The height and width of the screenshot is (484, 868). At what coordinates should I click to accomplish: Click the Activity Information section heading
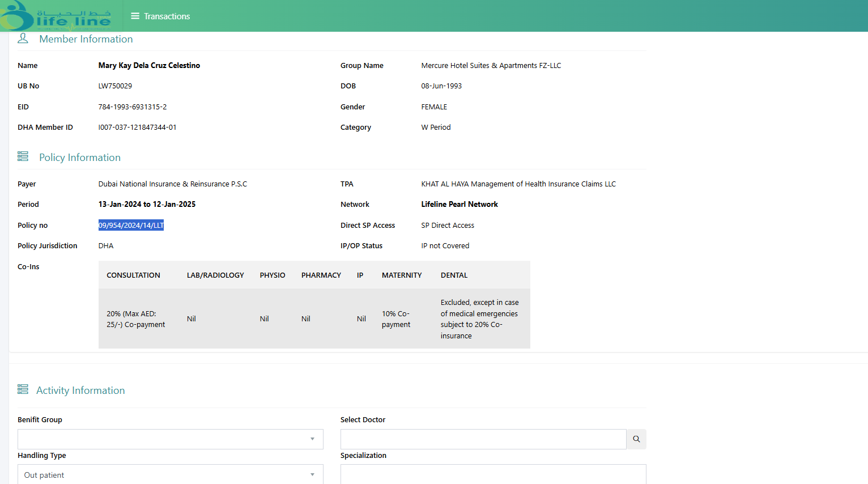[x=80, y=390]
